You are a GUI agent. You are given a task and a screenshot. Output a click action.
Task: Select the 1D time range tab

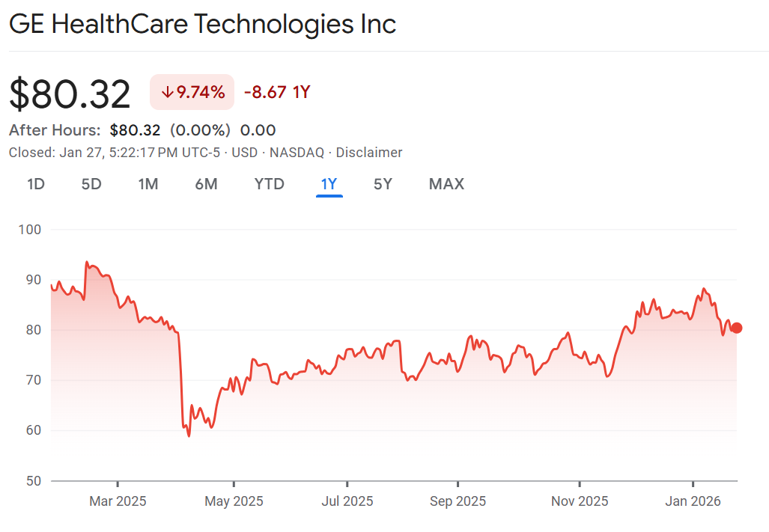coord(36,184)
